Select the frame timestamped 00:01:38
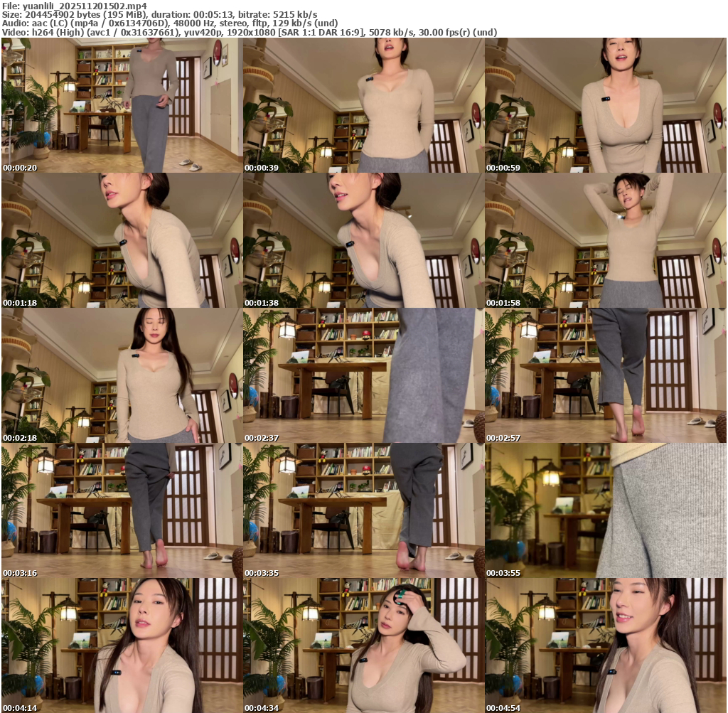 (363, 240)
